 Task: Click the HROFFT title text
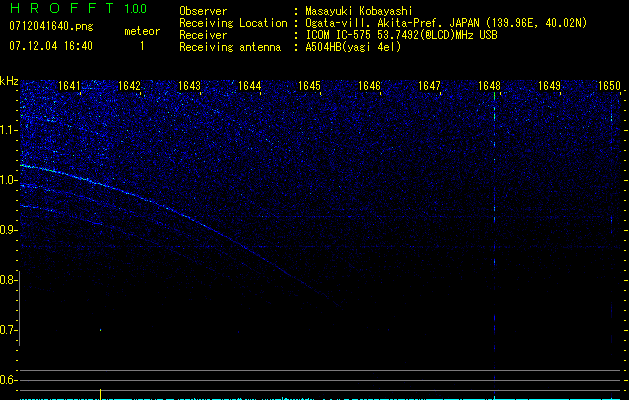62,8
